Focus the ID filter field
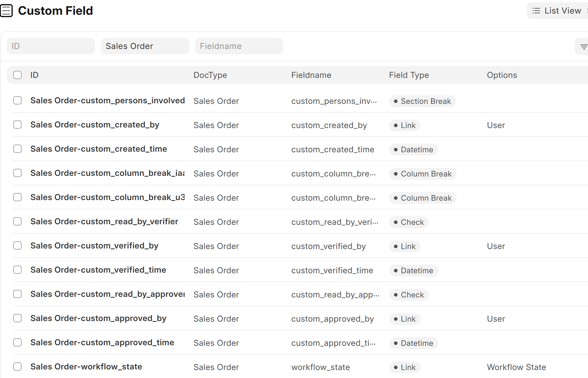 click(51, 46)
